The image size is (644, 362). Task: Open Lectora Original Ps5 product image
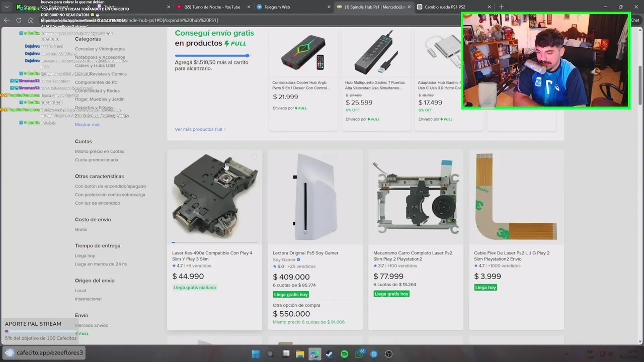point(315,197)
